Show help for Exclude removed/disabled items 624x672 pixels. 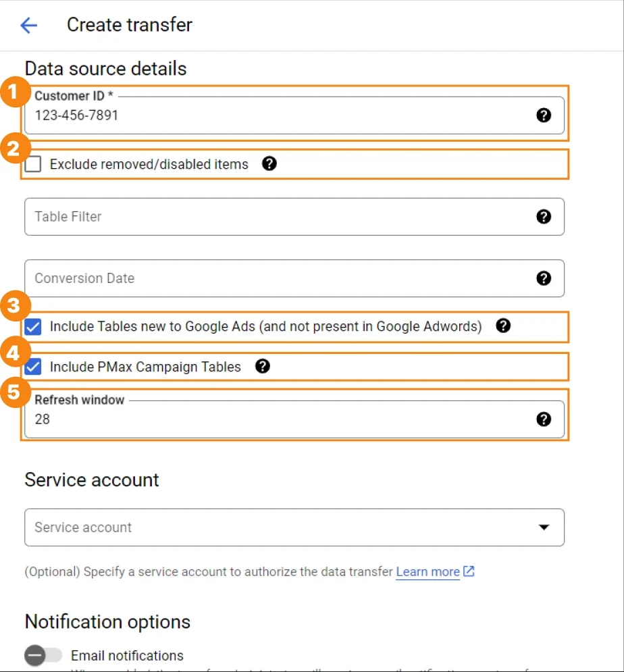pyautogui.click(x=269, y=163)
